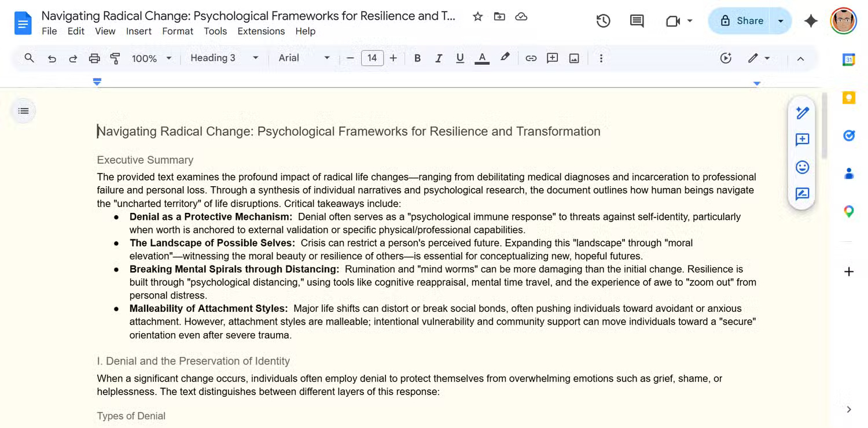Open Gemini sparkle icon
The height and width of the screenshot is (428, 868).
pos(811,21)
